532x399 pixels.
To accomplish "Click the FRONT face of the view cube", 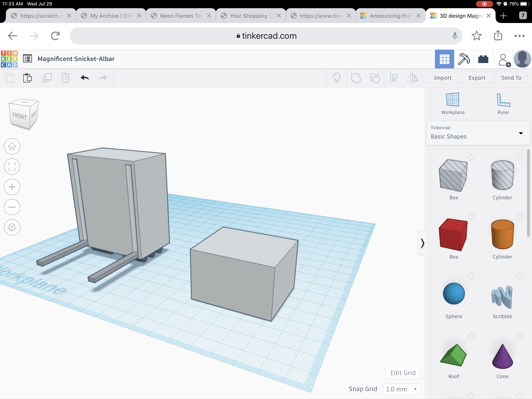I will pyautogui.click(x=19, y=116).
